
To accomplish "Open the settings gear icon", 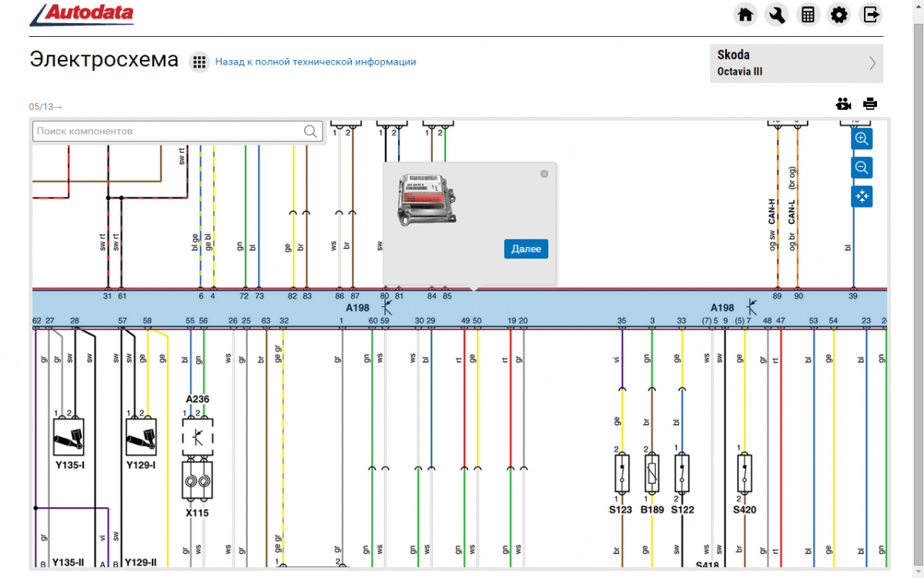I will (839, 15).
